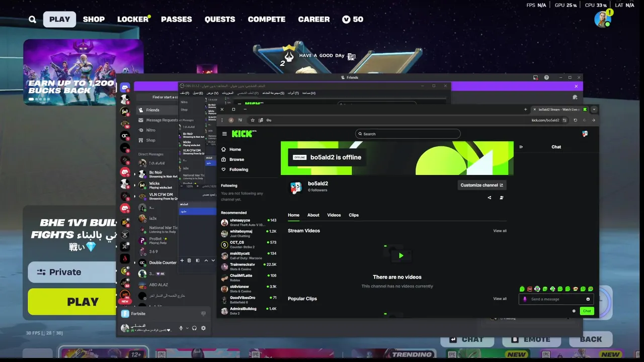
Task: Select Kick channel Videos tab
Action: tap(334, 215)
